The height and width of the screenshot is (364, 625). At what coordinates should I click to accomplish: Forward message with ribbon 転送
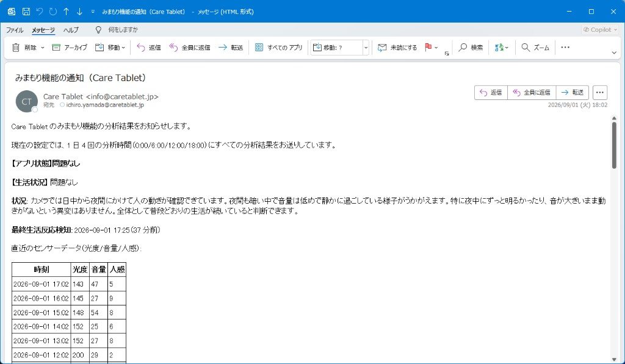(x=231, y=48)
